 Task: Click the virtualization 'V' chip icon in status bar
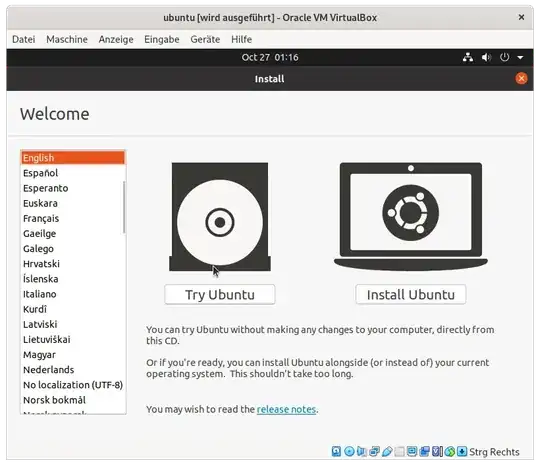(437, 451)
